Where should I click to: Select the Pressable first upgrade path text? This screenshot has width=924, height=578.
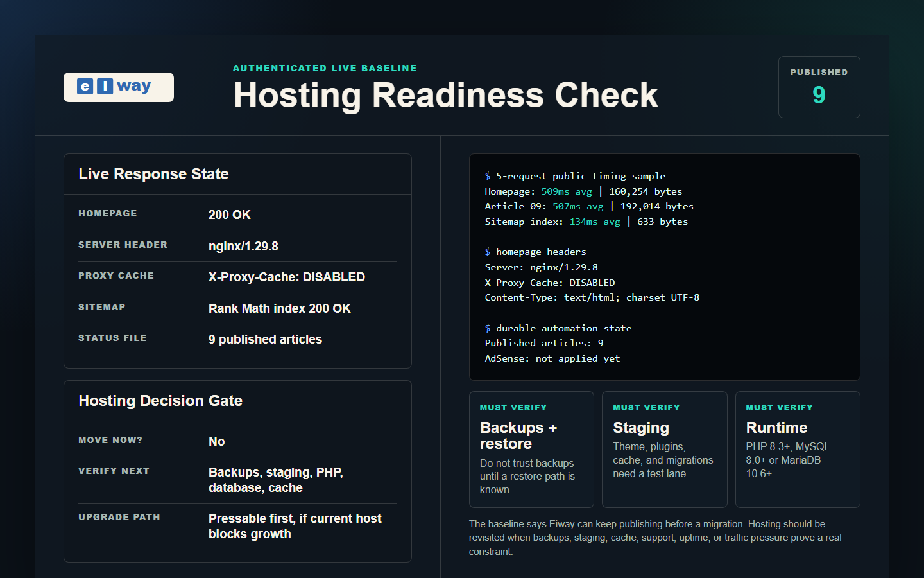coord(295,526)
